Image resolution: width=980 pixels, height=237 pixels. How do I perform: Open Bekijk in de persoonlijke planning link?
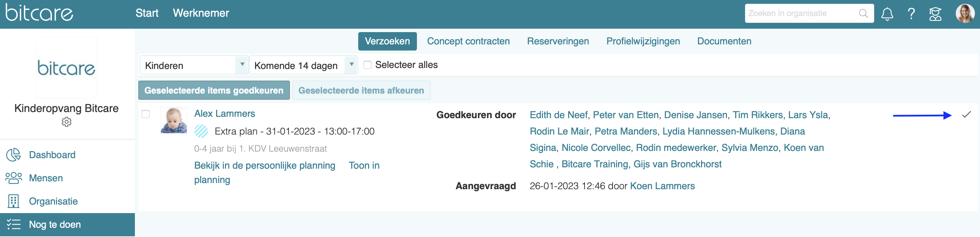[x=265, y=166]
